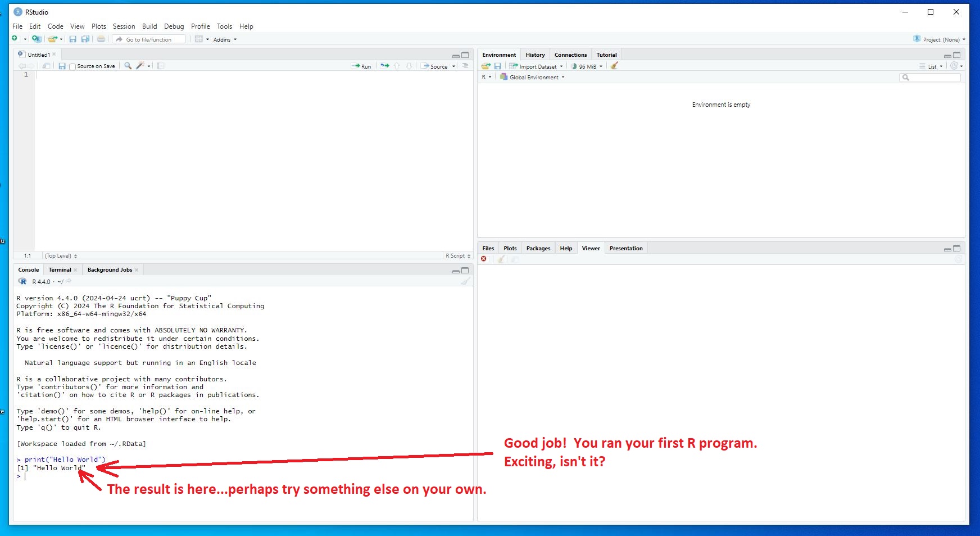Click the print current file icon

coord(101,39)
